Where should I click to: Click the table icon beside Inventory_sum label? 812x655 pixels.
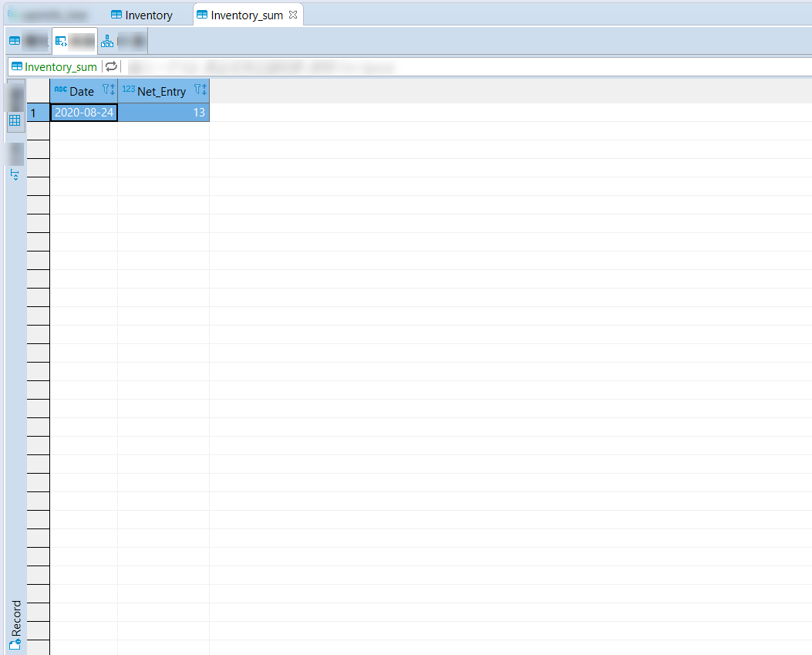coord(15,66)
